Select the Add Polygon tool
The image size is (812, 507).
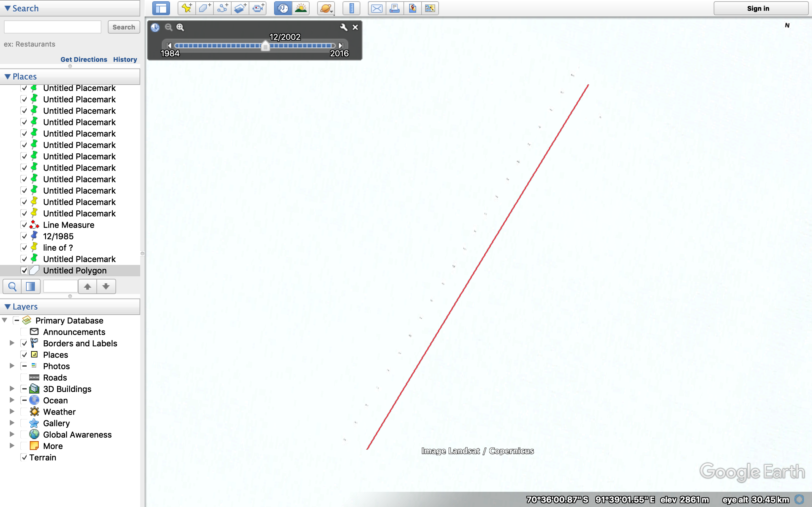204,8
